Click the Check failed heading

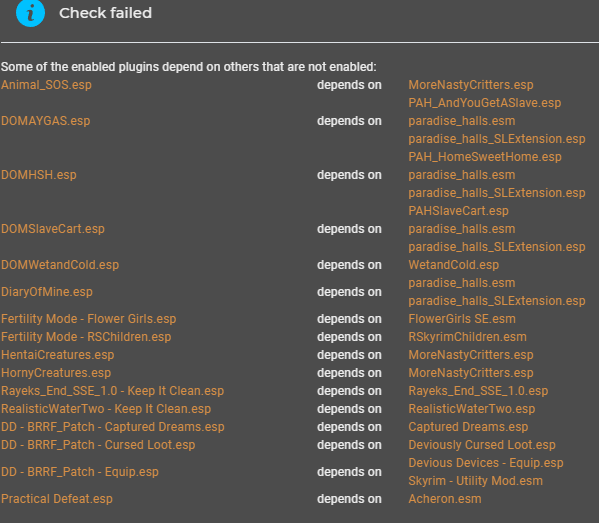coord(105,13)
